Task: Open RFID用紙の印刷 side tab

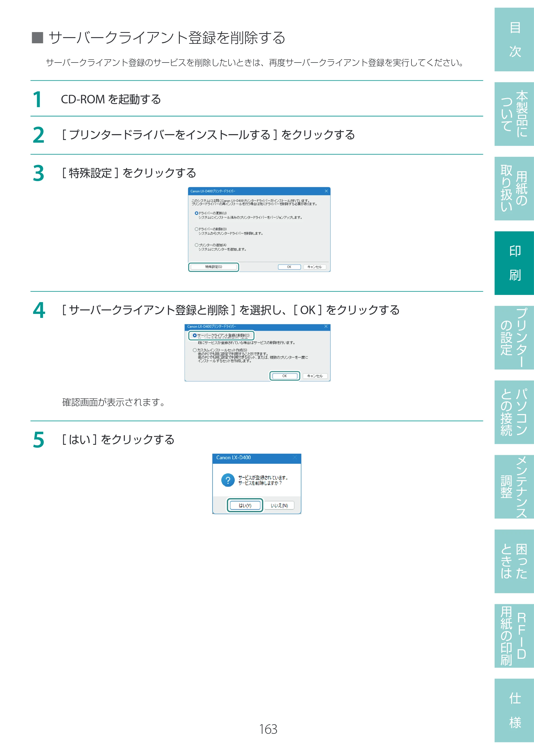Action: [514, 636]
